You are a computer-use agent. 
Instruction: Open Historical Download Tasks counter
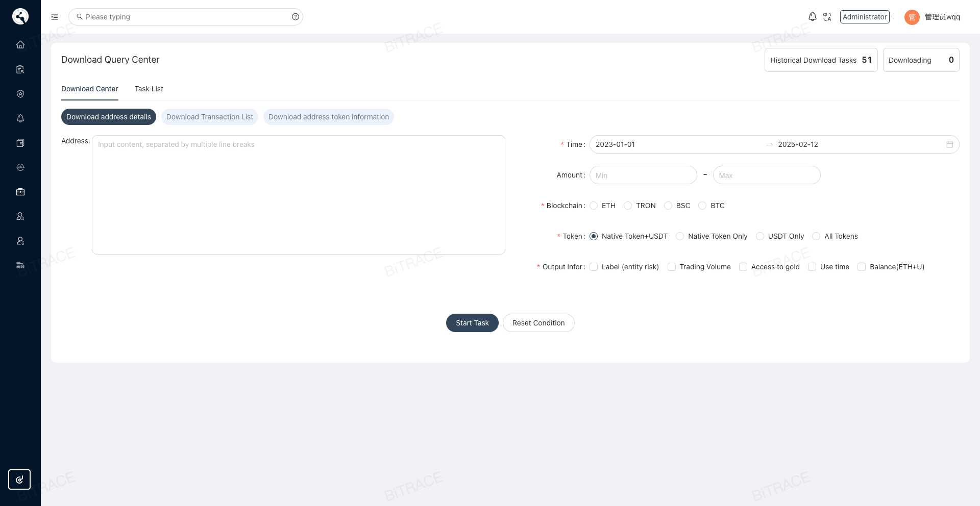tap(821, 60)
